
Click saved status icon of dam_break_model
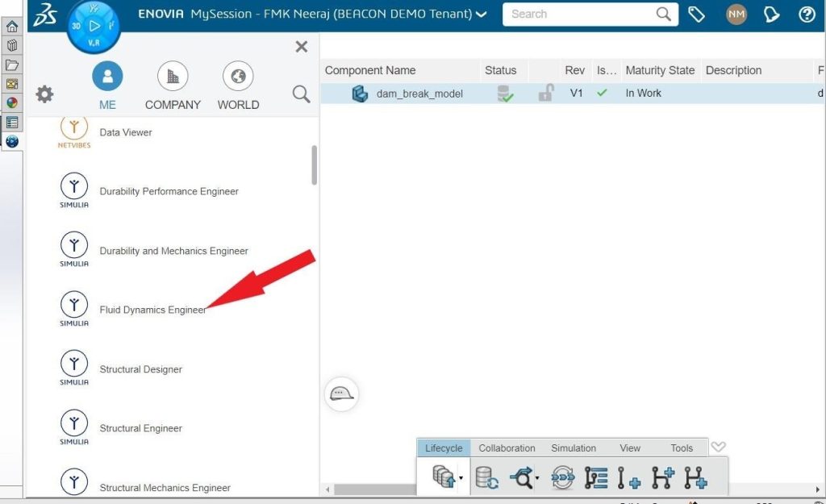[505, 94]
